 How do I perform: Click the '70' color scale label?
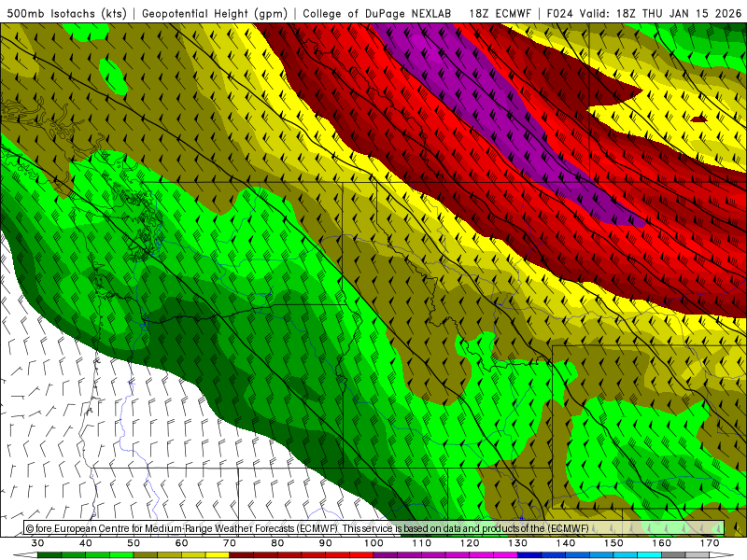point(230,543)
